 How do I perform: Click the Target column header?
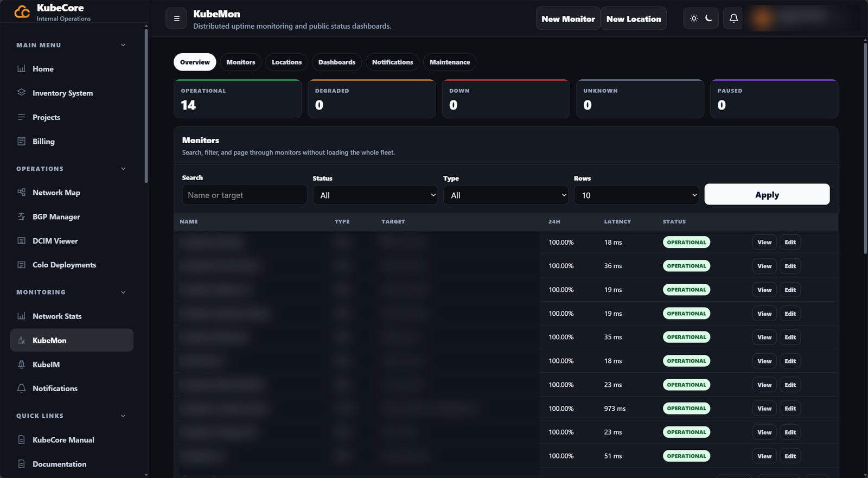coord(393,221)
